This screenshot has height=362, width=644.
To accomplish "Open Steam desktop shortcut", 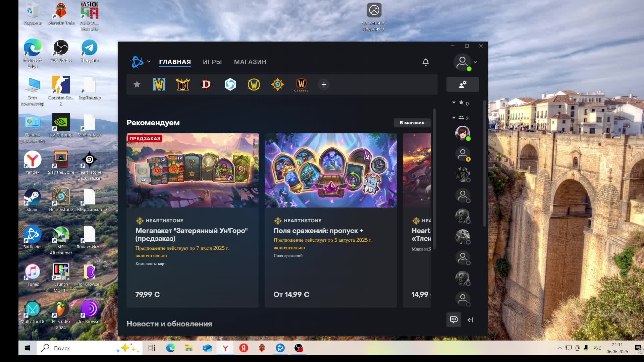I will [33, 200].
